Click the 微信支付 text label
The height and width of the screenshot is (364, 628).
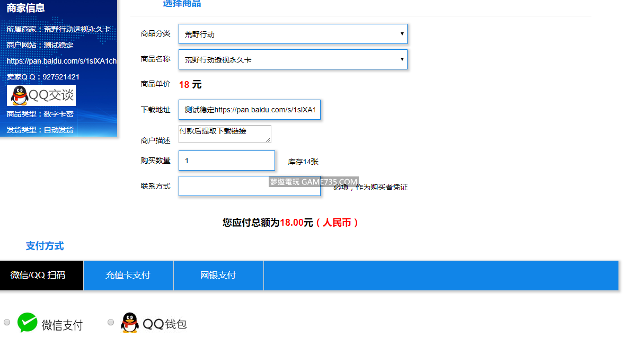pos(63,325)
